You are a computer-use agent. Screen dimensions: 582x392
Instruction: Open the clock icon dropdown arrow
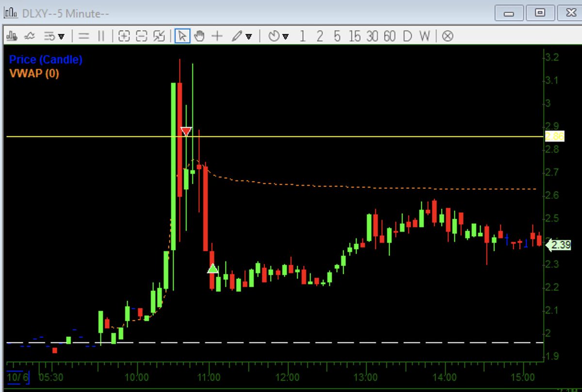click(285, 36)
